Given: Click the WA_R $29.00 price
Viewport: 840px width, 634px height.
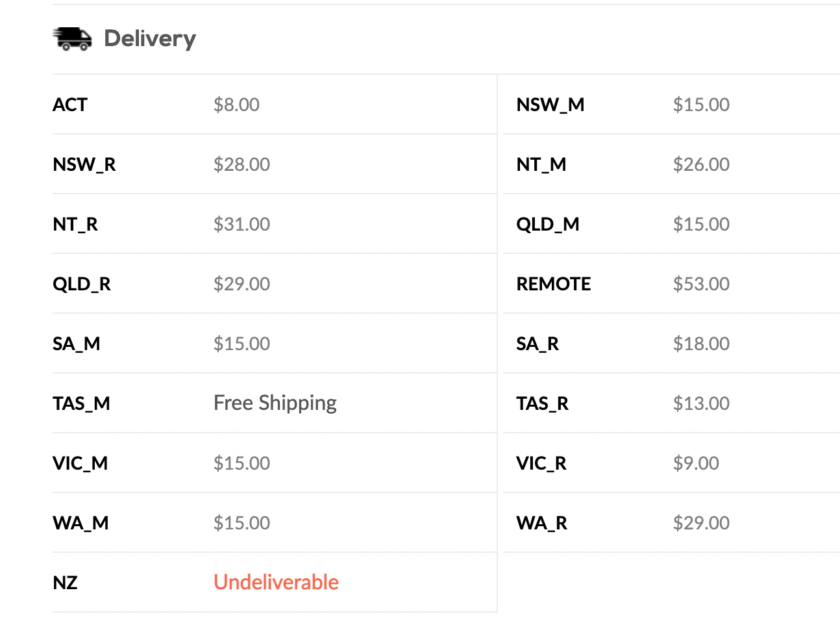Looking at the screenshot, I should (701, 523).
